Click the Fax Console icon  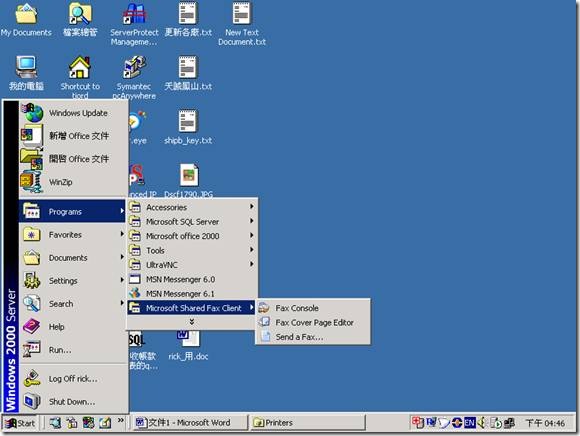264,308
